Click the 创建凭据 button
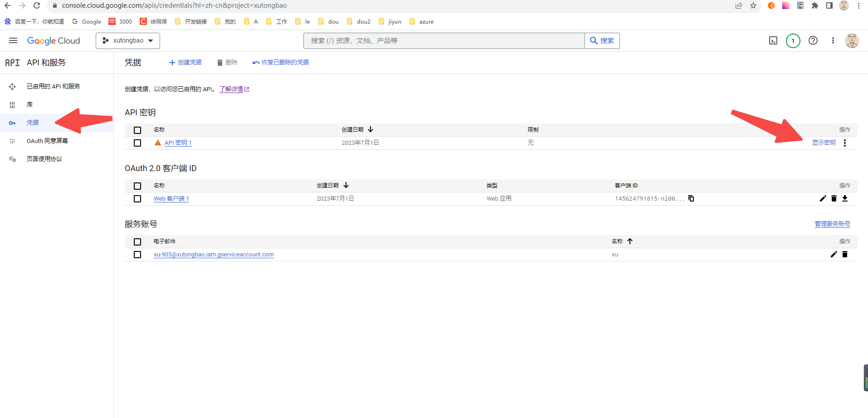868x418 pixels. point(185,62)
